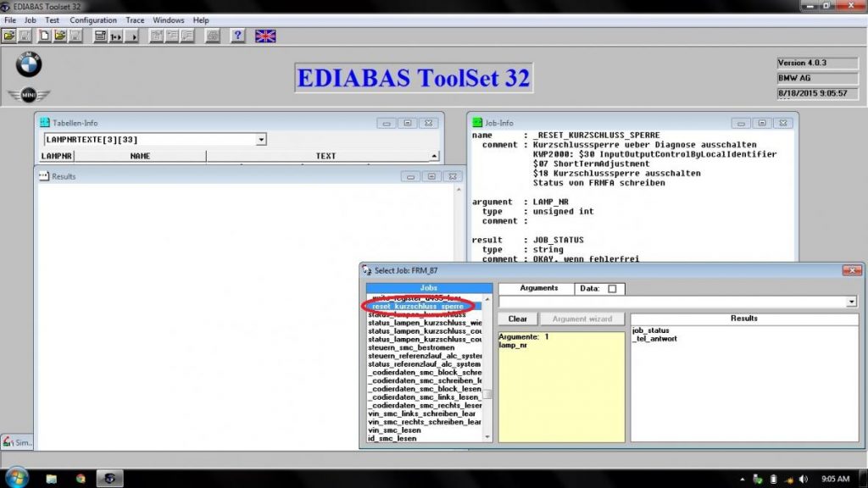Click the first open-folder icon in the toolbar
The width and height of the screenshot is (868, 488).
(x=8, y=36)
